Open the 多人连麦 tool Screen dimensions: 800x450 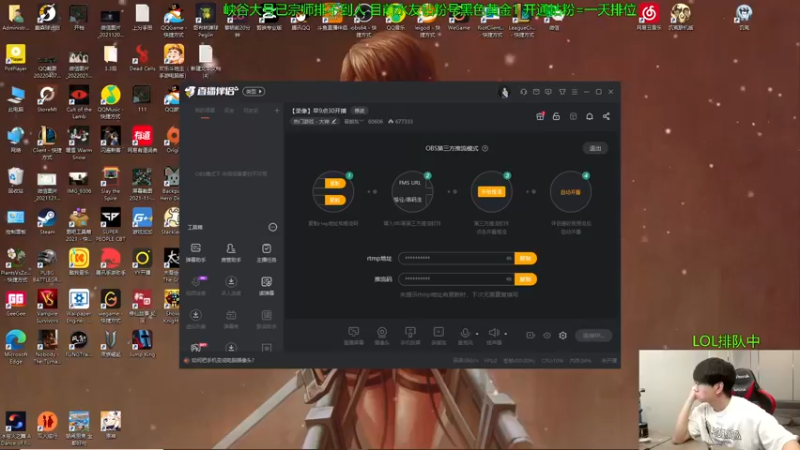231,286
